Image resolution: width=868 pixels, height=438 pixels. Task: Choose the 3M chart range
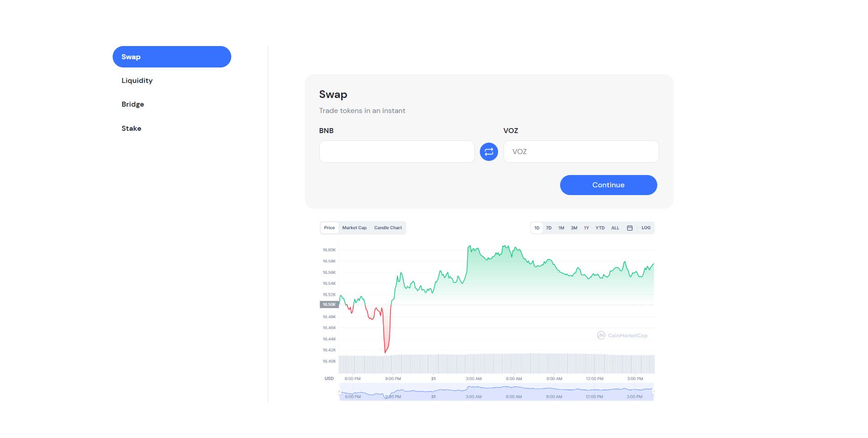click(574, 228)
